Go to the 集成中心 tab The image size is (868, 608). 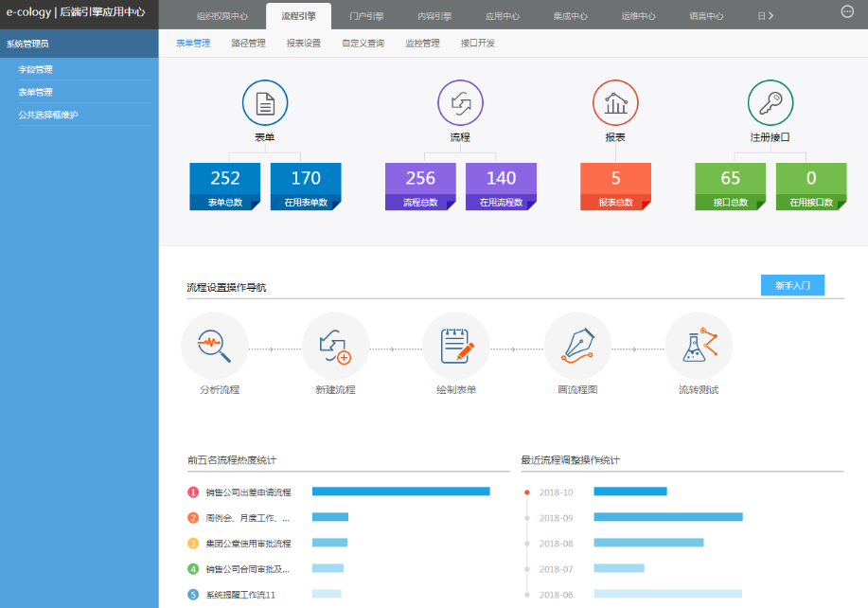(571, 16)
